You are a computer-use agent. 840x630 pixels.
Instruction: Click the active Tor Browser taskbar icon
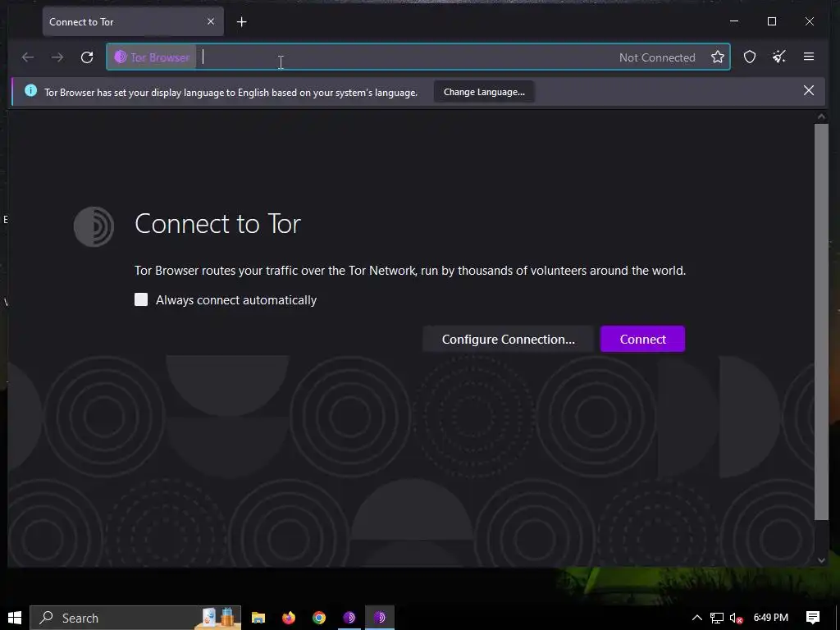[x=380, y=618]
